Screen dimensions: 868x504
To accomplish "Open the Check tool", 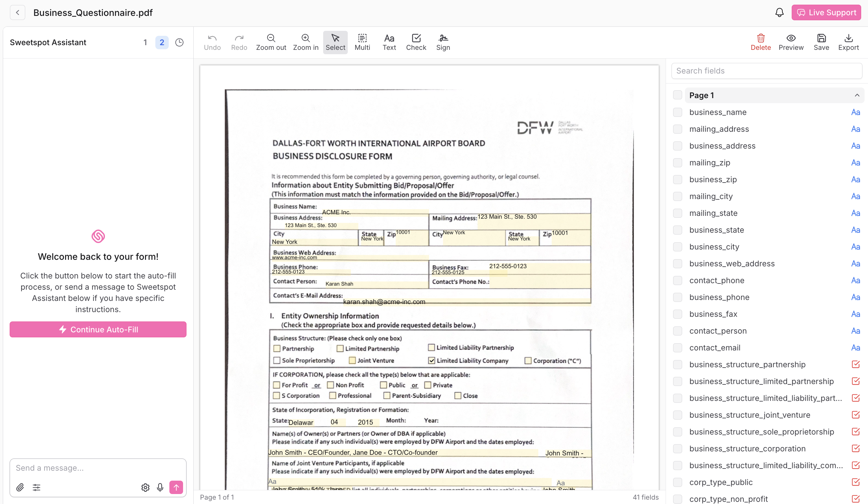I will click(416, 42).
